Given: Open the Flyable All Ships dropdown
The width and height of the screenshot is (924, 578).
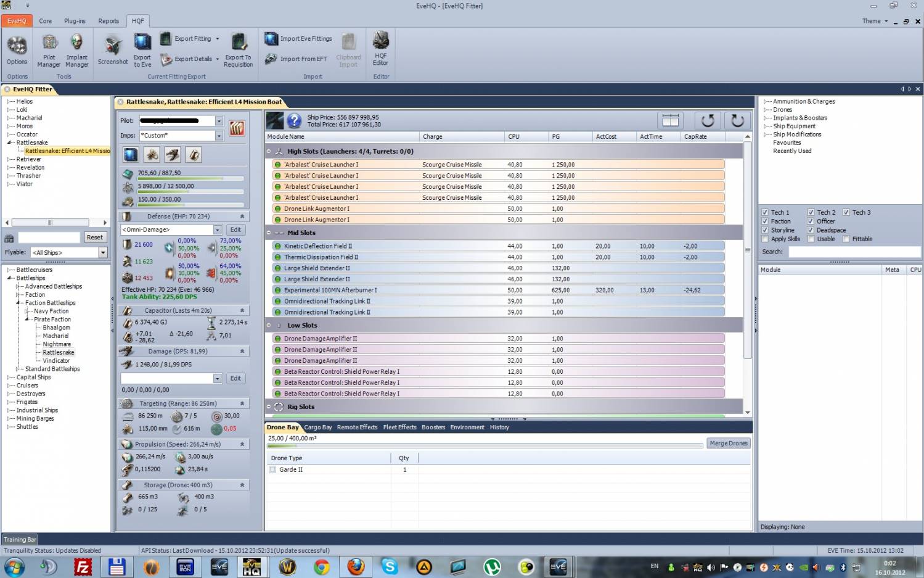Looking at the screenshot, I should coord(103,252).
